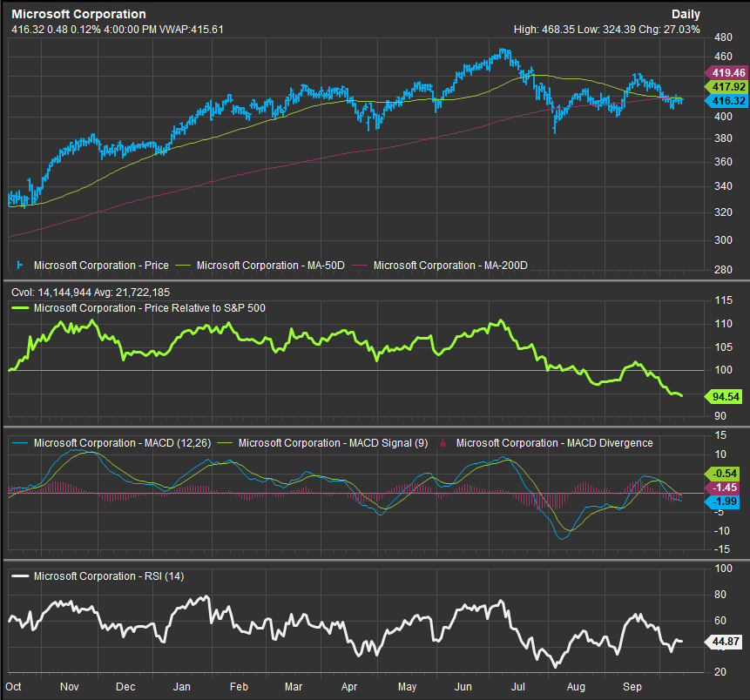Click the Jul label on time axis

518,687
